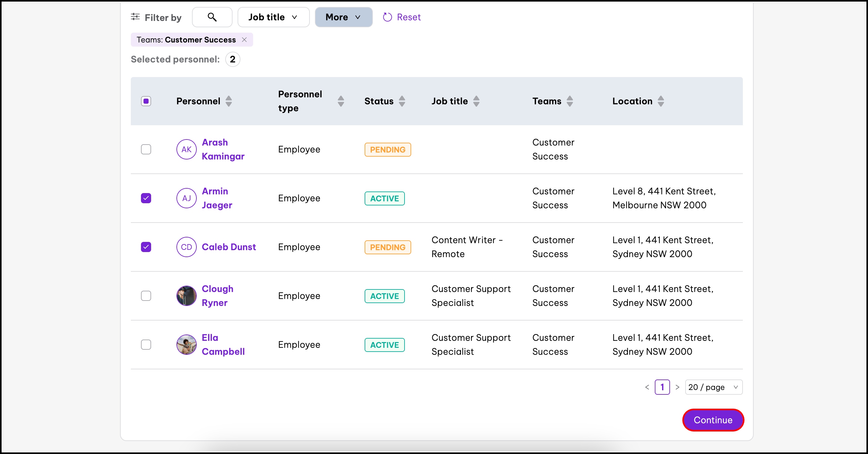This screenshot has width=868, height=454.
Task: Uncheck Caleb Dunst's checkbox
Action: [x=146, y=247]
